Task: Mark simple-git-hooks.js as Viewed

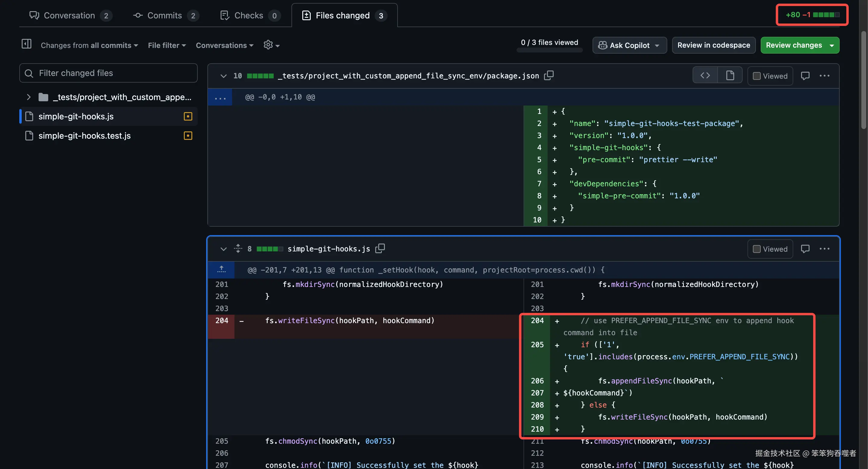Action: coord(770,249)
